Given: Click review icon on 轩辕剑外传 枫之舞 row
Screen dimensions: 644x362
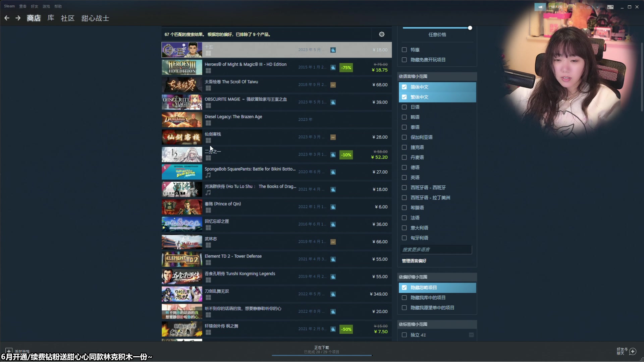Looking at the screenshot, I should click(333, 329).
